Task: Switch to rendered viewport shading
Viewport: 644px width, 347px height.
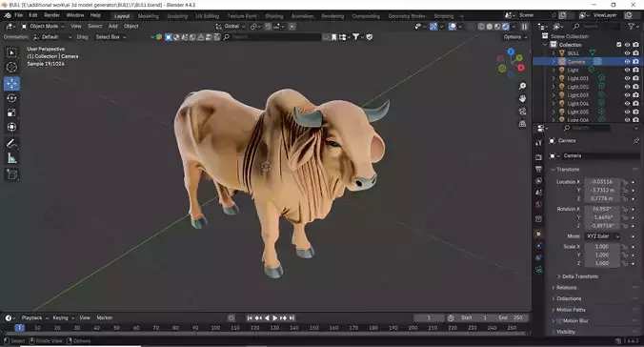Action: tap(506, 27)
